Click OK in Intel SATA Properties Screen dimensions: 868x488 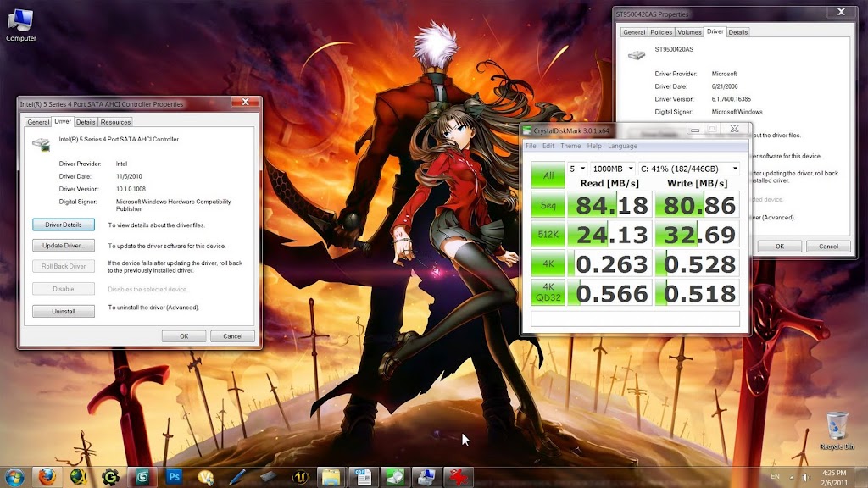tap(184, 335)
